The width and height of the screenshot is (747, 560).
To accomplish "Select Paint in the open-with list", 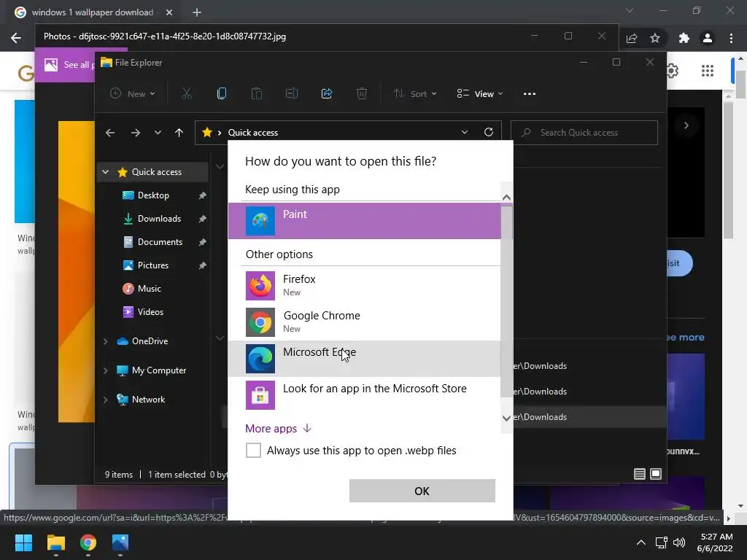I will (x=365, y=221).
